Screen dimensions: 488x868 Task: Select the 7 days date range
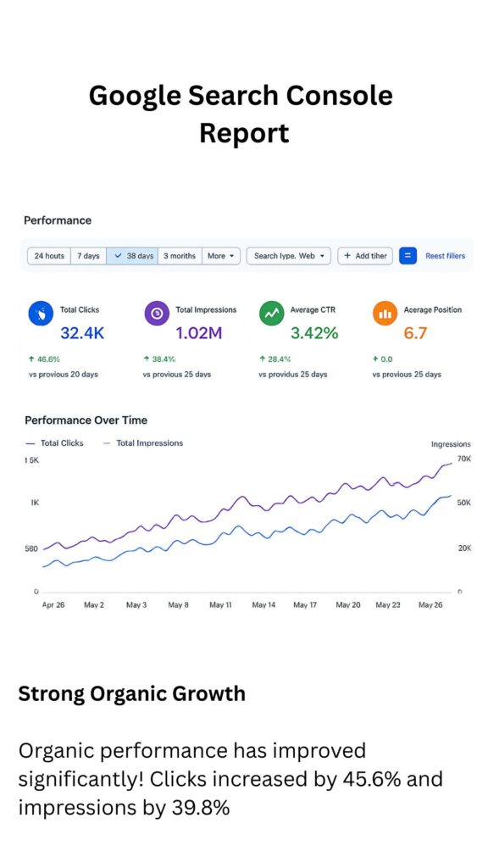88,256
